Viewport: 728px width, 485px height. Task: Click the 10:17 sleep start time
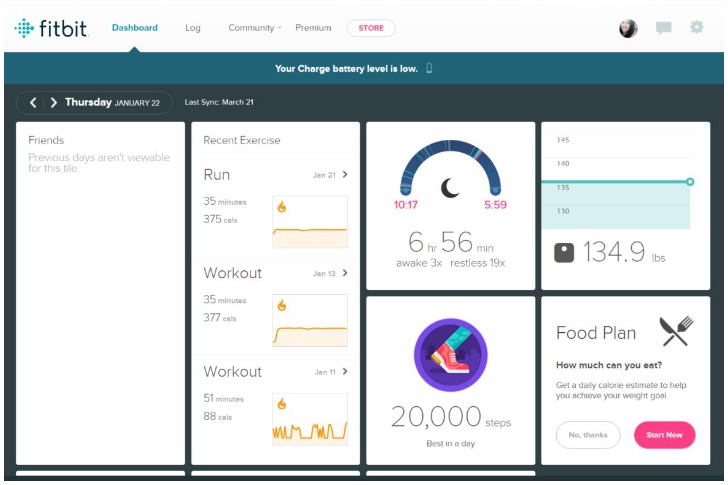406,205
